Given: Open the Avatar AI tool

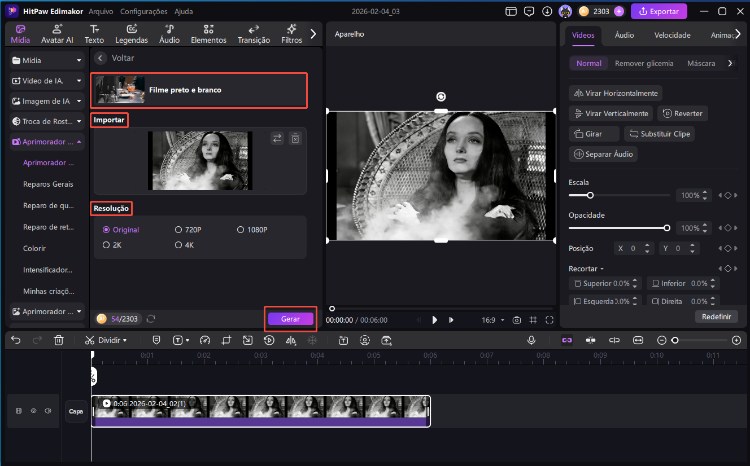Looking at the screenshot, I should pos(57,34).
